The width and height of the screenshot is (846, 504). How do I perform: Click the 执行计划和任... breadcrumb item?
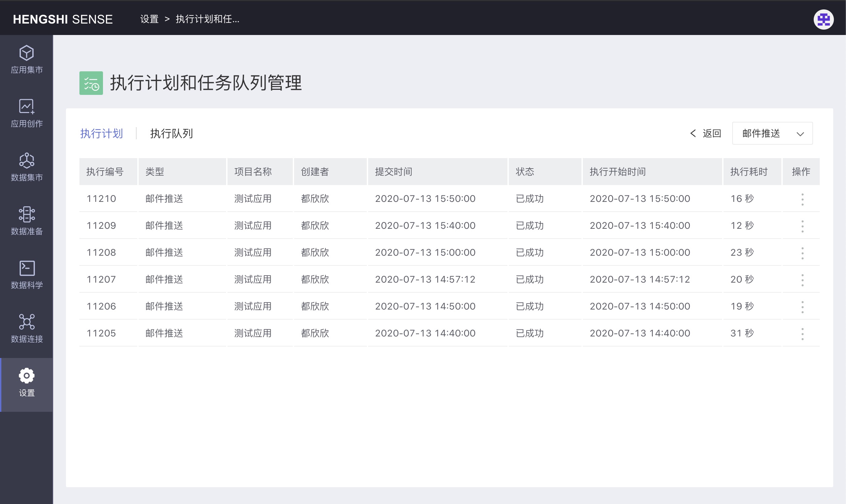(x=208, y=19)
